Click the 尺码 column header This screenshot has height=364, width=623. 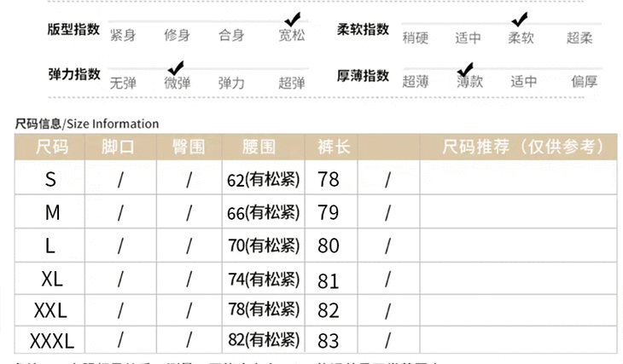point(51,147)
